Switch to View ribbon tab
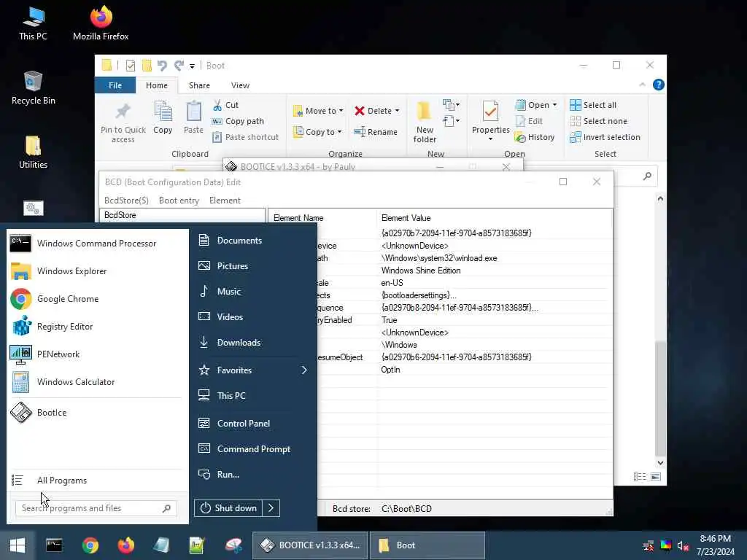 pos(240,85)
